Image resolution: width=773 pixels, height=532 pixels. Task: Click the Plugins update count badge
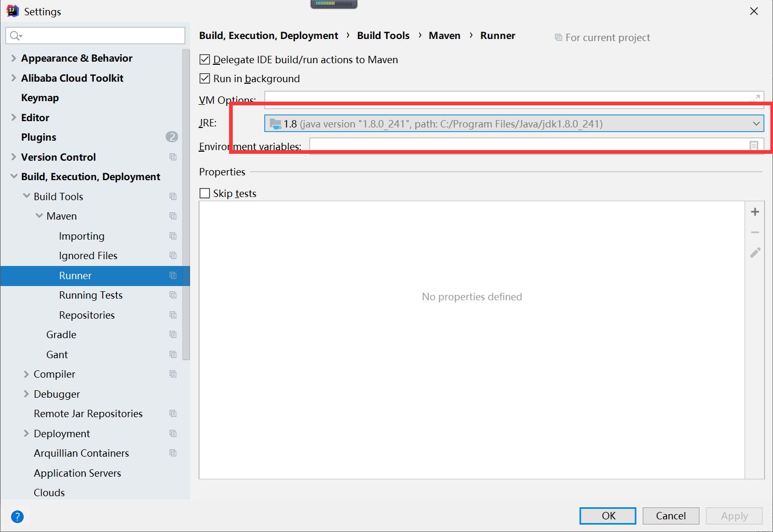coord(172,137)
